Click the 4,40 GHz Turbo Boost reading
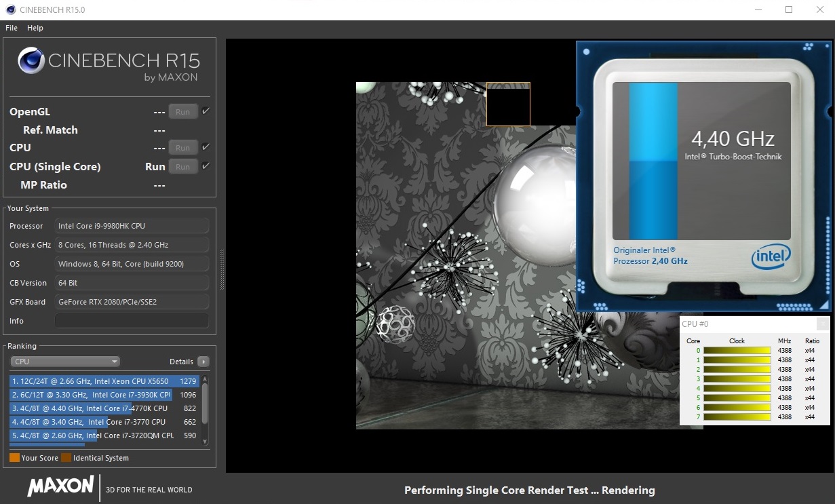 733,139
